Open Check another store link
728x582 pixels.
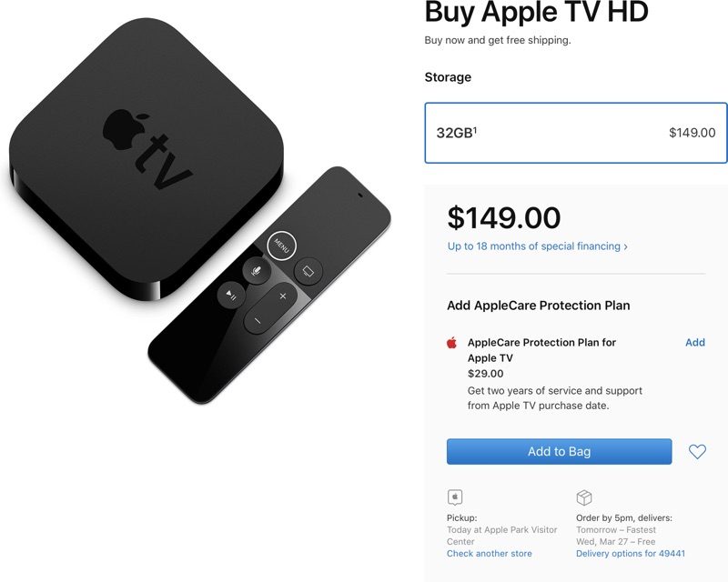490,553
